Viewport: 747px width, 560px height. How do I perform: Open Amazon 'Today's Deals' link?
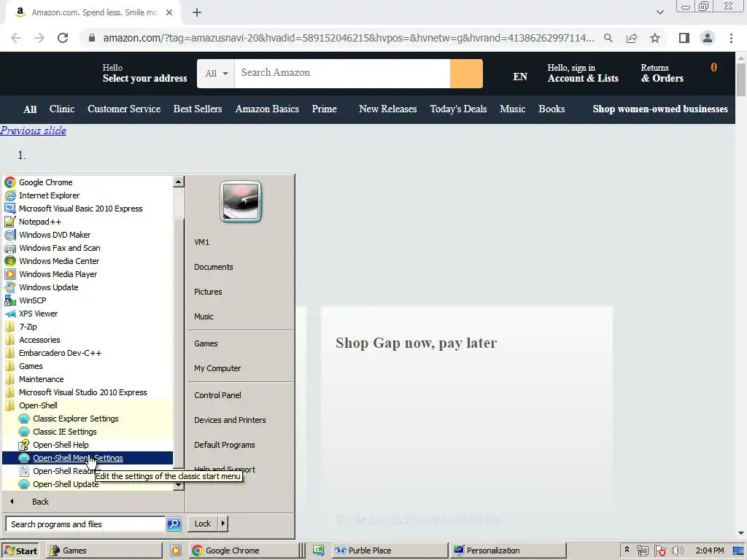click(x=458, y=109)
